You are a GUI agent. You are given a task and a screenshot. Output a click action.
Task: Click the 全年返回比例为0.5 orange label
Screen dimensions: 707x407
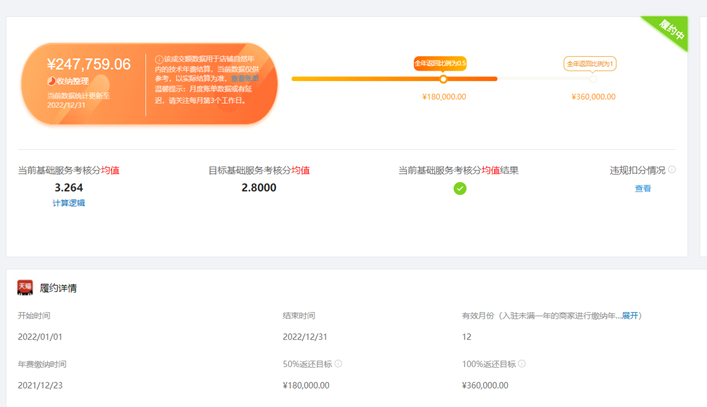(x=441, y=63)
